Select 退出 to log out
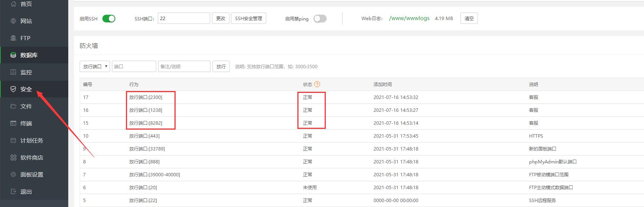This screenshot has width=644, height=207. pos(26,191)
